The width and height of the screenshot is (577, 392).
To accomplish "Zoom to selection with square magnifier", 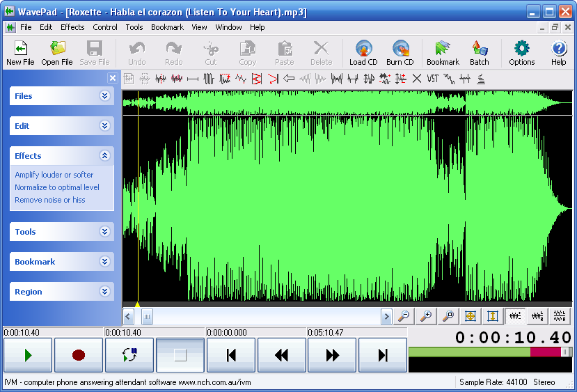I will [x=448, y=316].
